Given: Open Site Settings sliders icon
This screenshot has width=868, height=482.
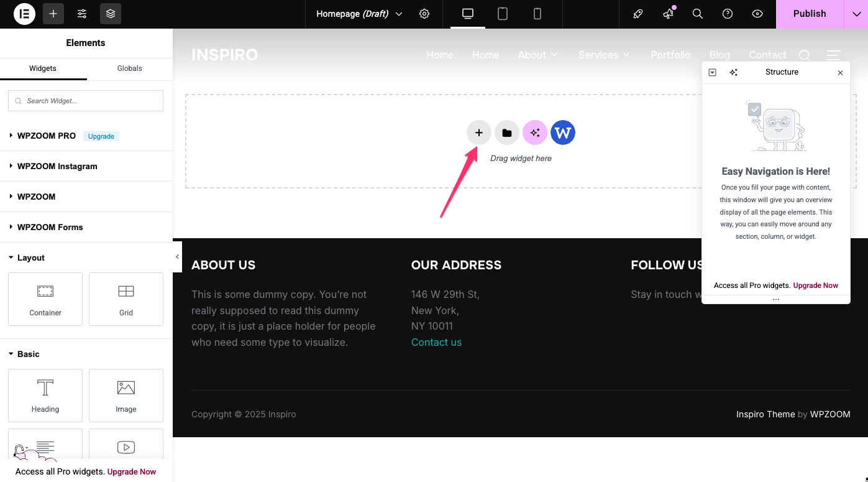Looking at the screenshot, I should 82,14.
